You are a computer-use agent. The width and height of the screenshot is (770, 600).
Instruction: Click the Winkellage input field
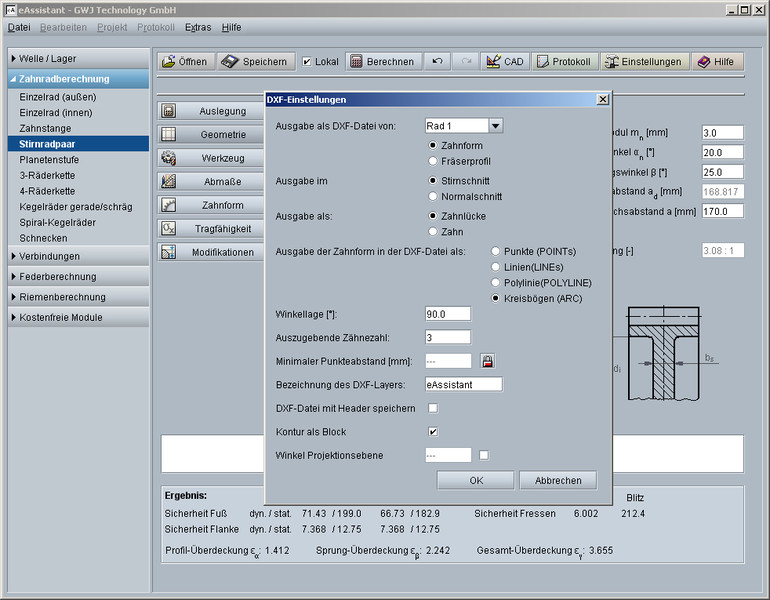tap(447, 314)
